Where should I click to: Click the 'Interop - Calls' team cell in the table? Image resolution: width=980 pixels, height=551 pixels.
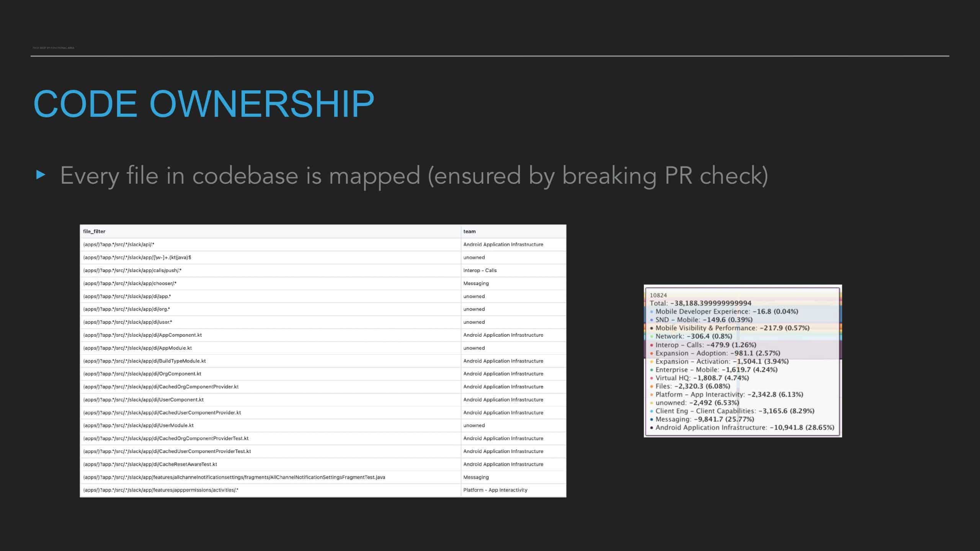click(x=513, y=271)
